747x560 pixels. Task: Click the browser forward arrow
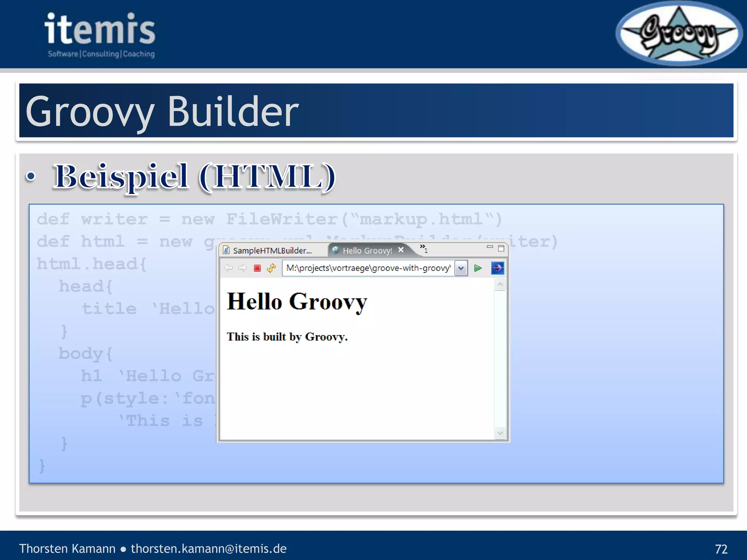[243, 268]
